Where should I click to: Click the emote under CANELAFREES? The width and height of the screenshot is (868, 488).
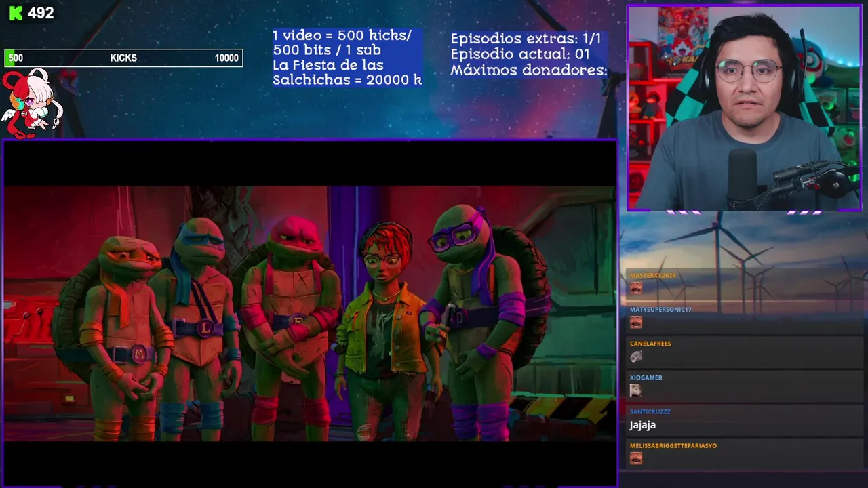[635, 356]
